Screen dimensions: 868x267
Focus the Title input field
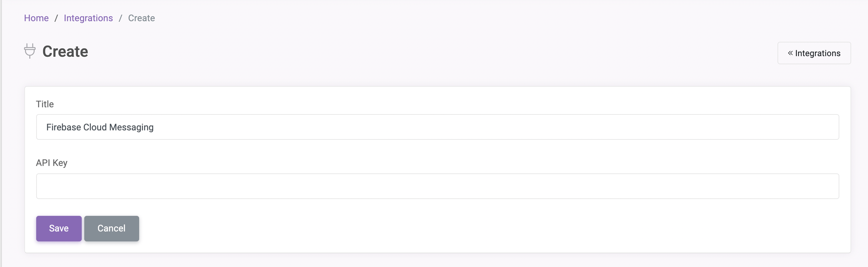(437, 127)
